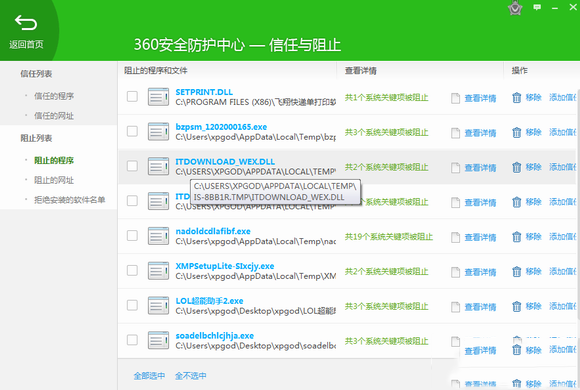The width and height of the screenshot is (580, 390).
Task: Click file name soadelbchlcjhja.exe
Action: point(215,336)
